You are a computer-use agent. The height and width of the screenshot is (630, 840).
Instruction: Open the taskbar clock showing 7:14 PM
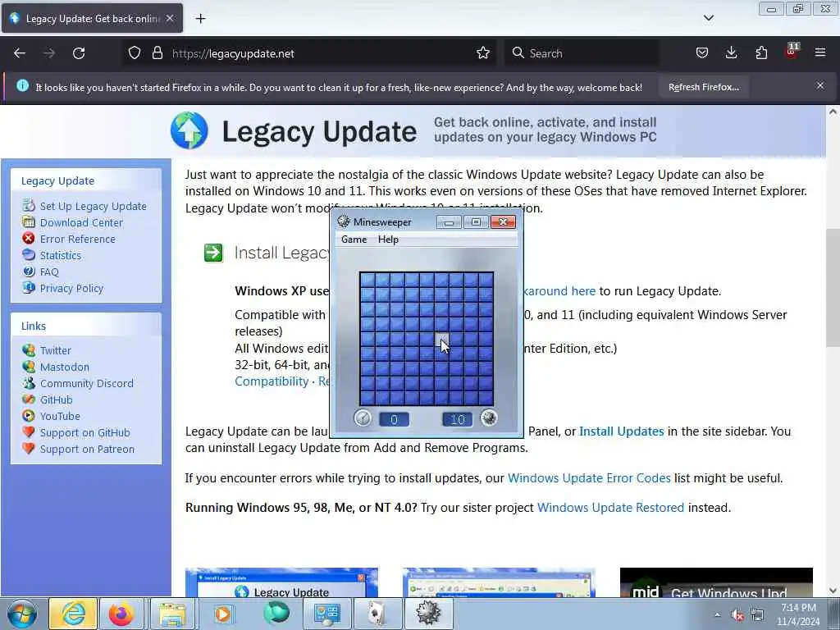[x=798, y=614]
